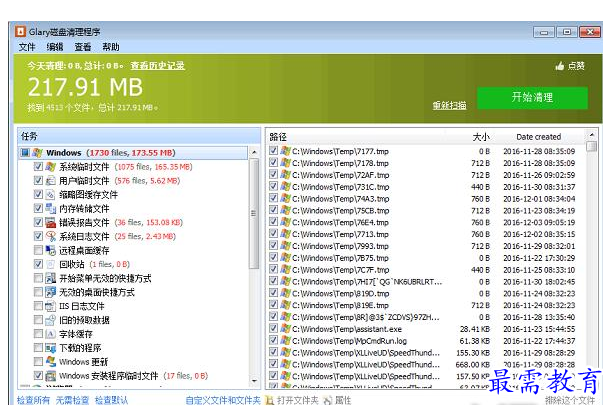Click the 无需检查 link
610x413 pixels.
pyautogui.click(x=72, y=400)
